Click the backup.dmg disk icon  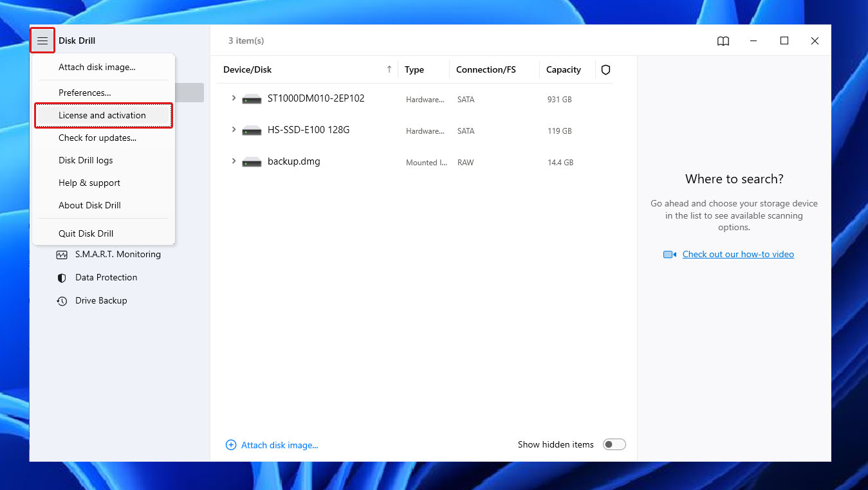(x=252, y=162)
